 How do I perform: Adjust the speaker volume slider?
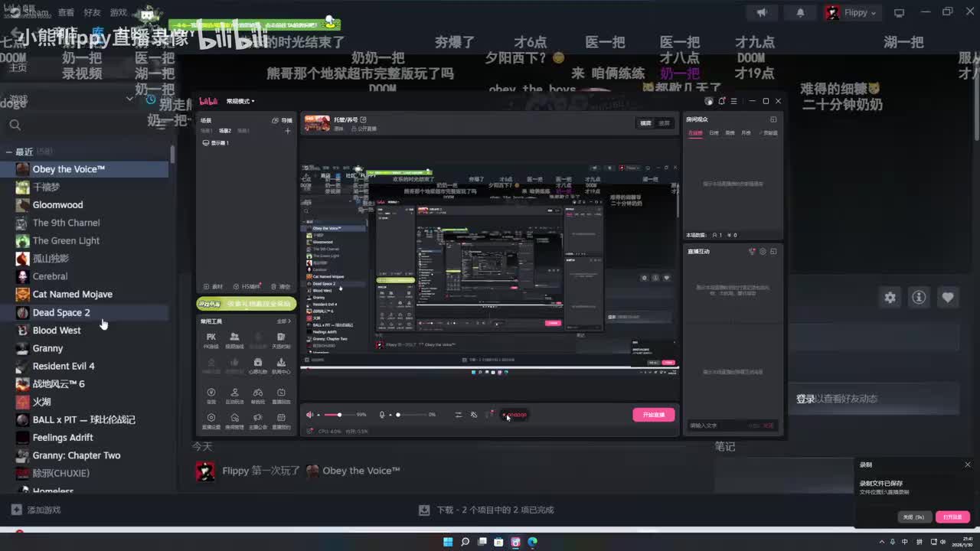[338, 415]
